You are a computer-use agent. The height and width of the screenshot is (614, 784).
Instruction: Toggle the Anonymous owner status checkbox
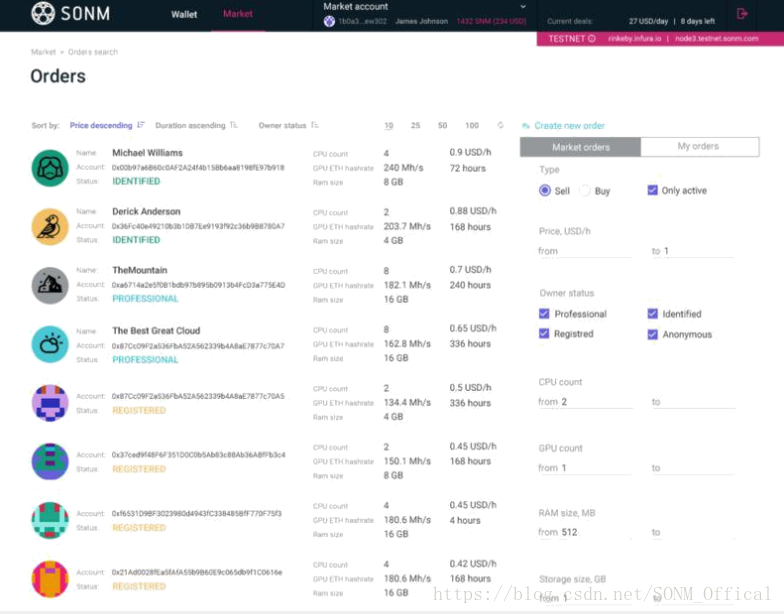pyautogui.click(x=652, y=334)
